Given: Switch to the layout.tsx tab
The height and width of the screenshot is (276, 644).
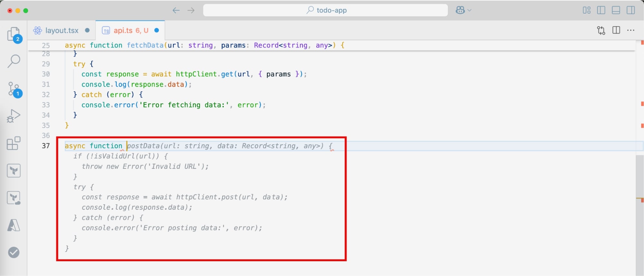Looking at the screenshot, I should tap(62, 30).
